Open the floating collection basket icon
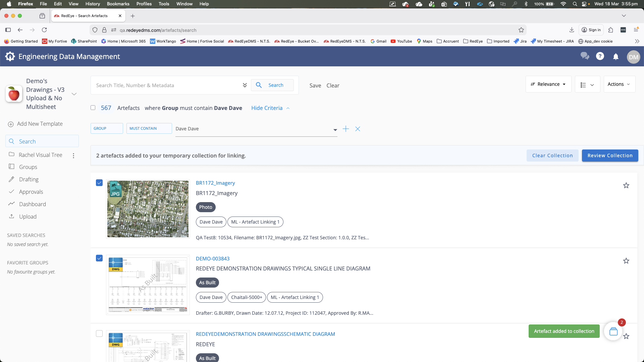The height and width of the screenshot is (362, 644). [613, 331]
